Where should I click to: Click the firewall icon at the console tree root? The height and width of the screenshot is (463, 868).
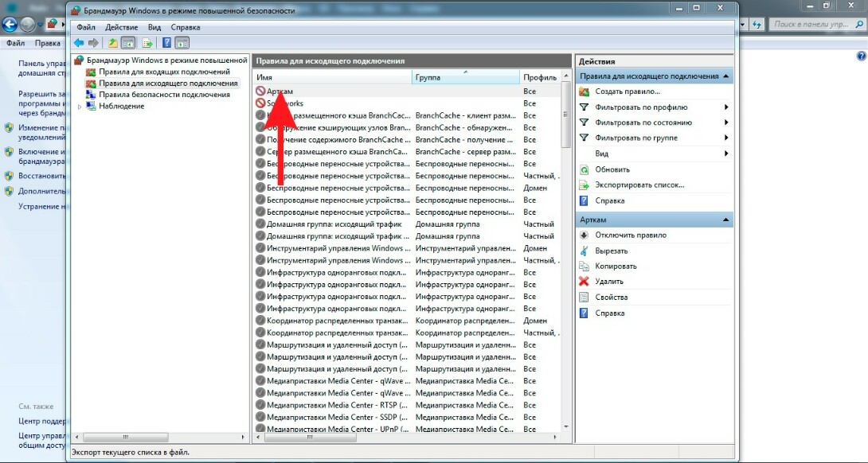(79, 60)
